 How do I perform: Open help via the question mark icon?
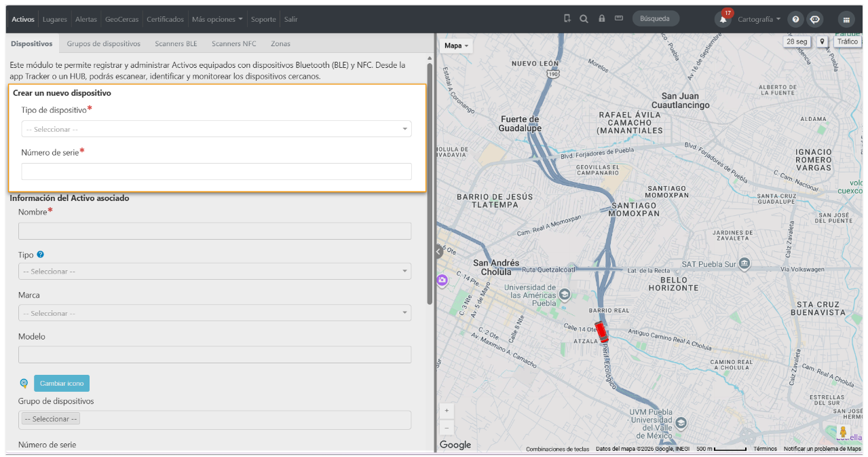[x=795, y=19]
